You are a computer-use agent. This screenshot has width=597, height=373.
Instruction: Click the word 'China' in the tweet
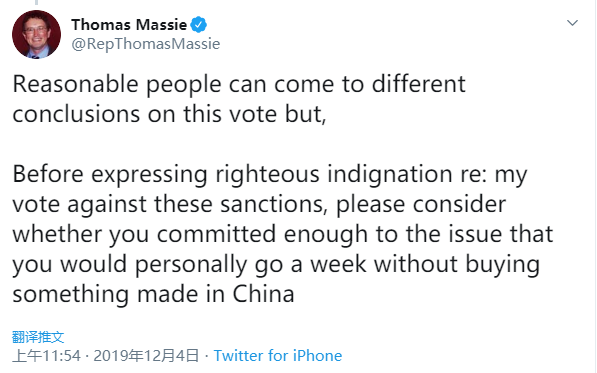pos(263,294)
